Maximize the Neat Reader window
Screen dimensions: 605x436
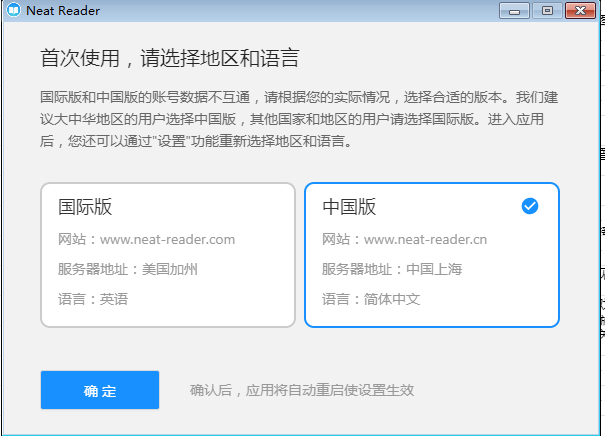546,10
